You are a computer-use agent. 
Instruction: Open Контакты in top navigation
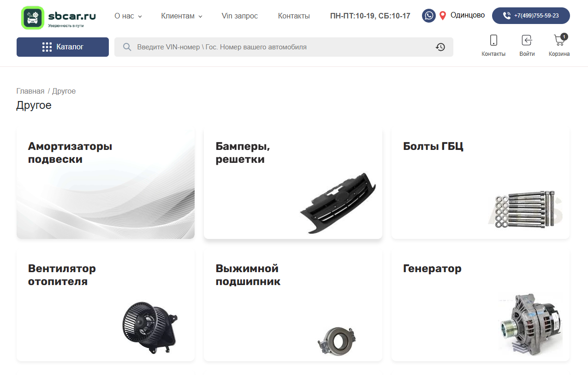pyautogui.click(x=294, y=16)
